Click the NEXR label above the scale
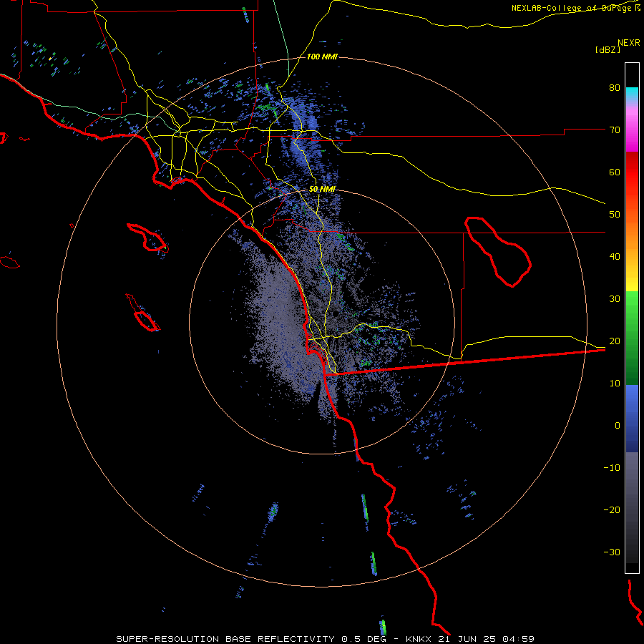 pos(628,43)
